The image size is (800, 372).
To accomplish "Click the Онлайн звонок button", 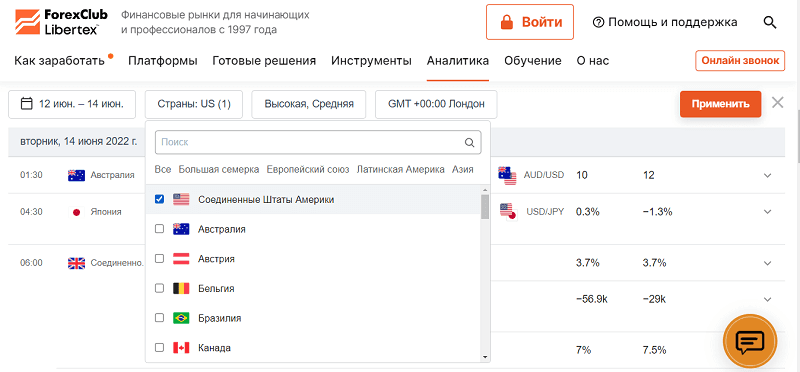I will coord(740,61).
